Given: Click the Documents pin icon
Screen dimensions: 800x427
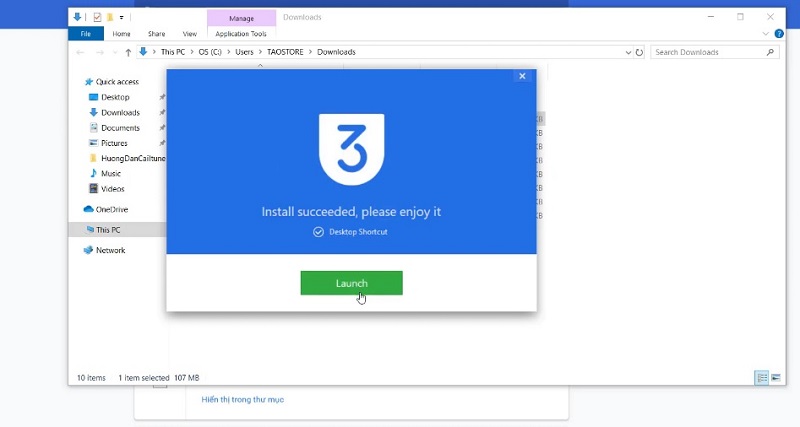Looking at the screenshot, I should (x=162, y=128).
